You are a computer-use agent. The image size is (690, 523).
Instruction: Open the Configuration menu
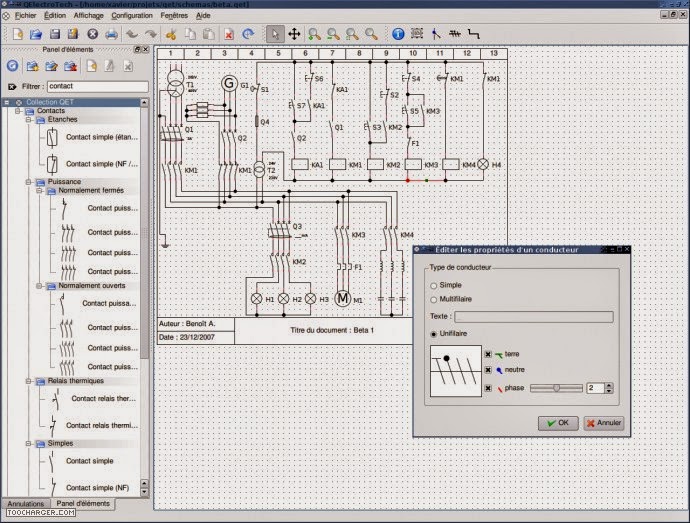click(132, 15)
